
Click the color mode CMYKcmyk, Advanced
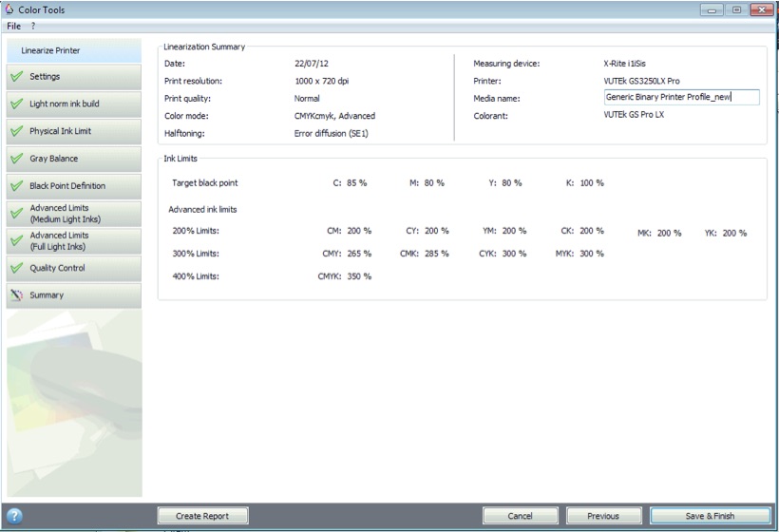(334, 116)
